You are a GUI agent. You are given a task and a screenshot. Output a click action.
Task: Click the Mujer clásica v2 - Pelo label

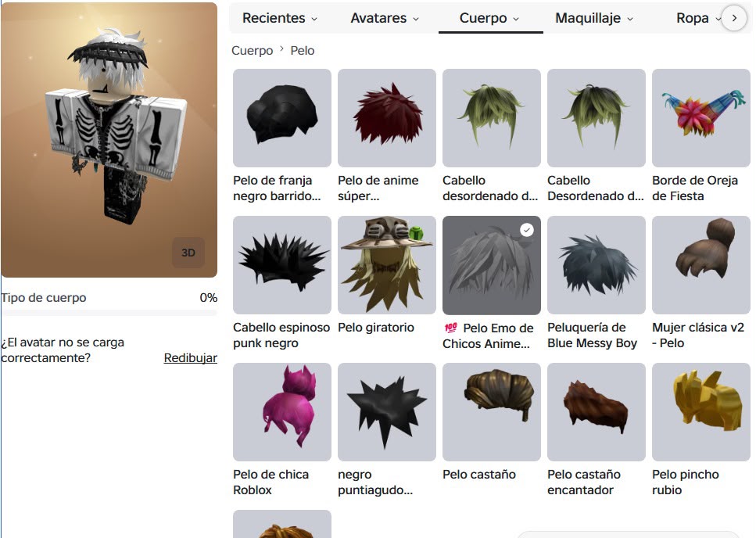pyautogui.click(x=698, y=335)
